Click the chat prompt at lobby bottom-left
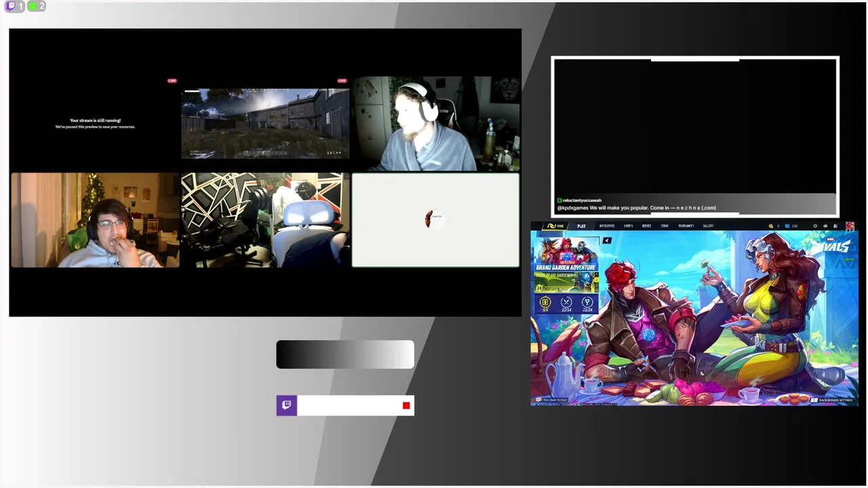The width and height of the screenshot is (868, 488). (553, 401)
